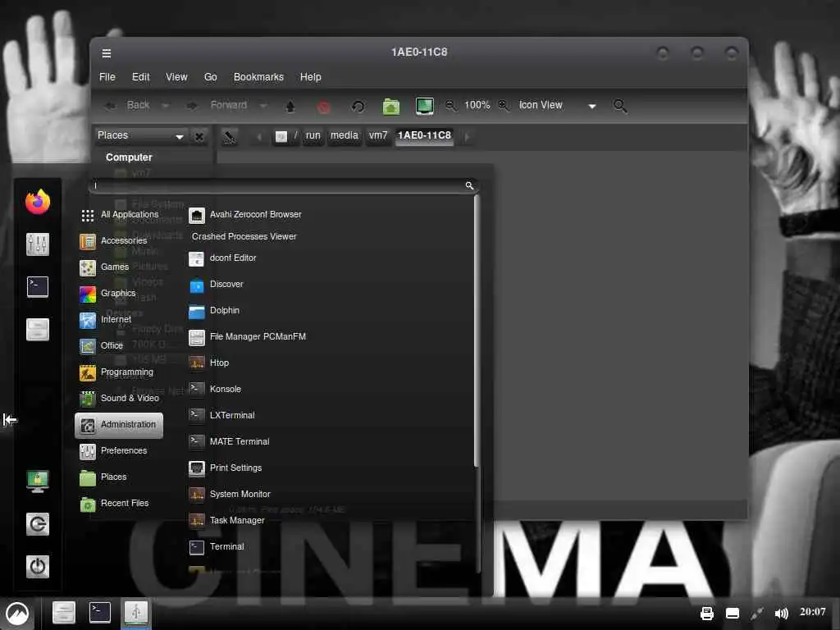Click the Computer toolbar icon
Image resolution: width=840 pixels, height=630 pixels.
click(x=425, y=106)
